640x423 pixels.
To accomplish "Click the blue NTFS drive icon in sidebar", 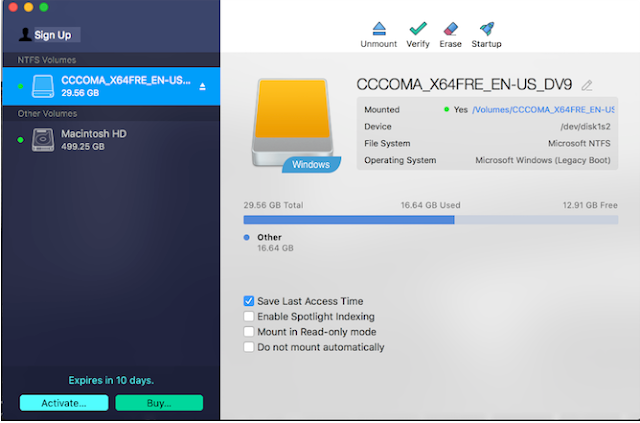I will (43, 86).
